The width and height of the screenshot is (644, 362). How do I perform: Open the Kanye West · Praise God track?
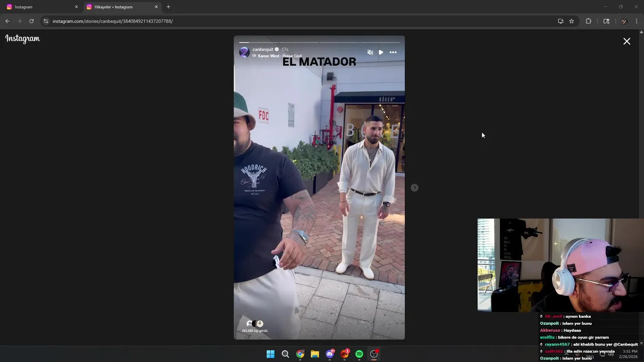point(279,56)
